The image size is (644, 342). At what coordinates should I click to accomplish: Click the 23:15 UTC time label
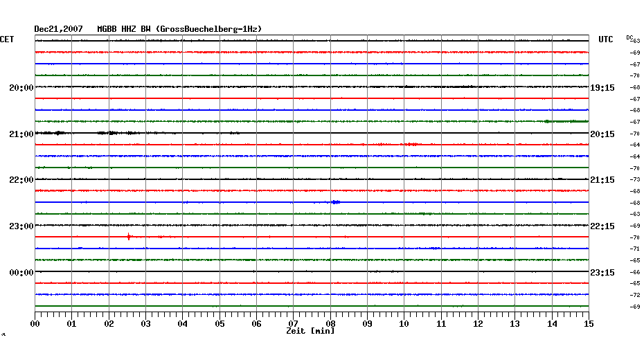click(x=602, y=273)
